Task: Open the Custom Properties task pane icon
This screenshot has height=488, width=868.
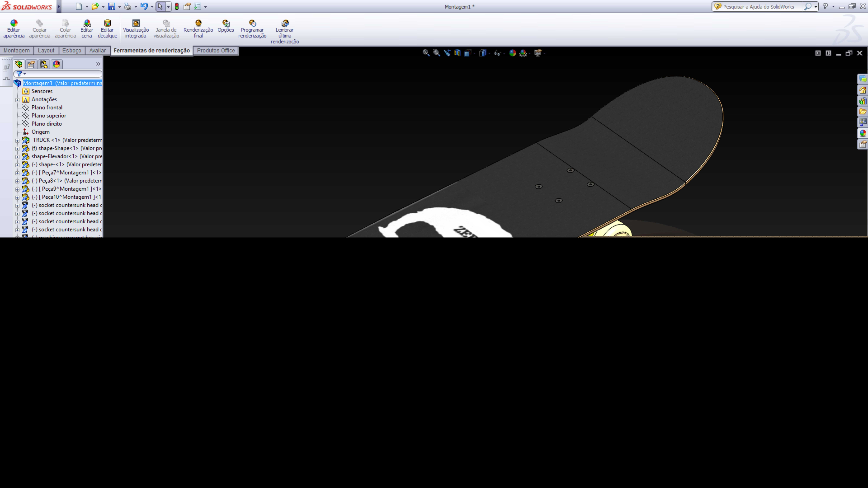Action: (863, 144)
